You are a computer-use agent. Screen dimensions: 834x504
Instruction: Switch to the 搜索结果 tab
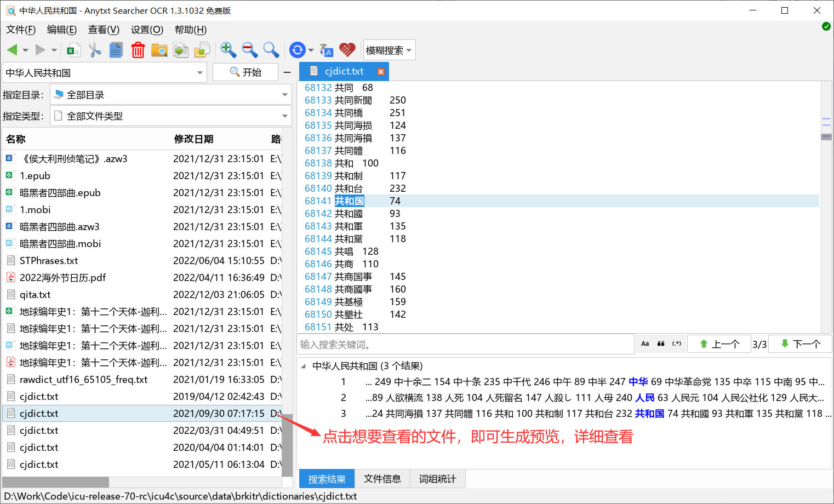(x=327, y=479)
